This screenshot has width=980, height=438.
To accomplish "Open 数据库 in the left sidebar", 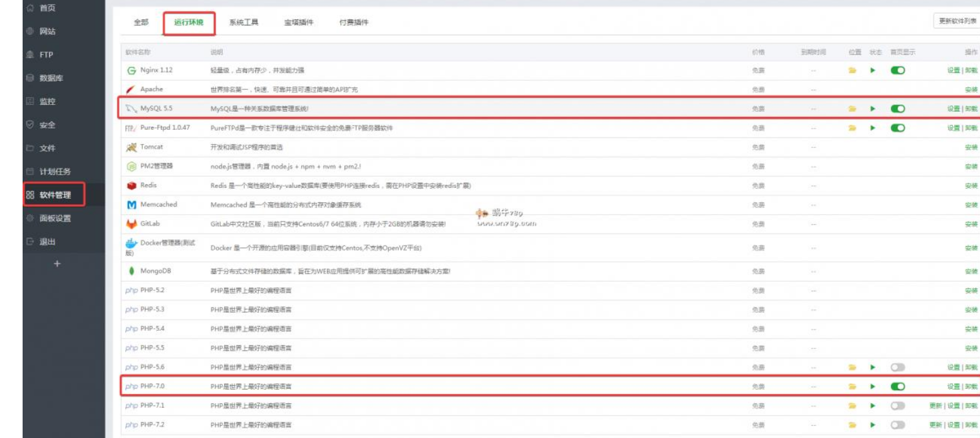I will click(x=51, y=78).
